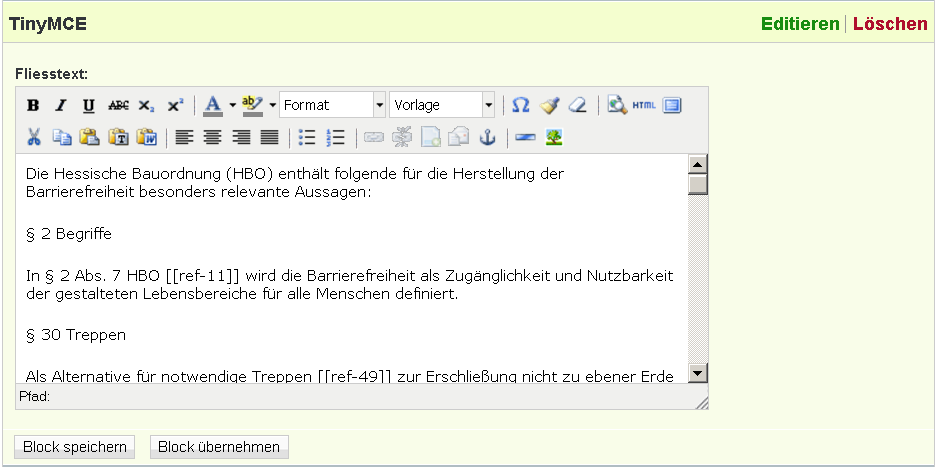Click the scrollbar up arrow
Image resolution: width=936 pixels, height=467 pixels.
[x=697, y=164]
